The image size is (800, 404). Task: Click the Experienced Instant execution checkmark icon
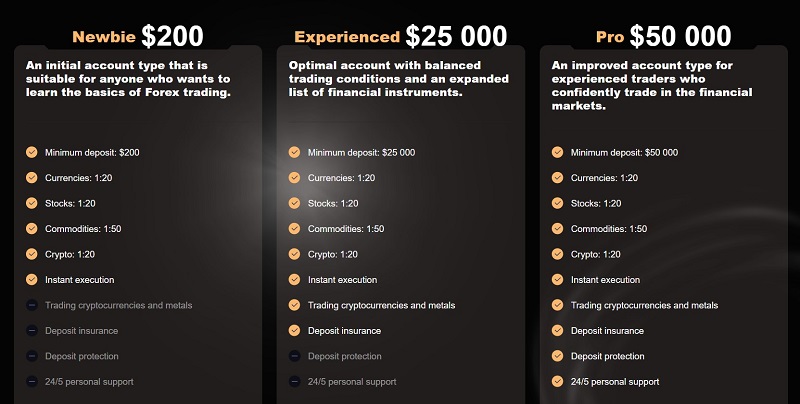click(294, 280)
